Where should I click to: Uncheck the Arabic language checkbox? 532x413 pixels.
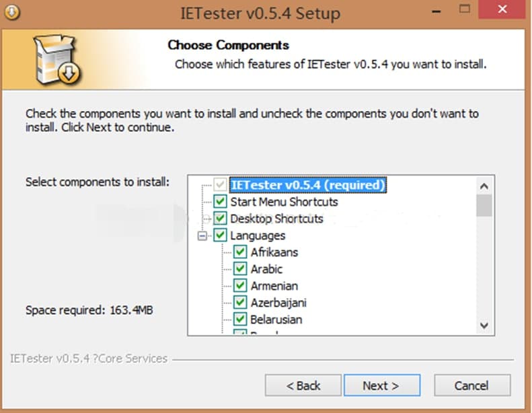pos(240,269)
